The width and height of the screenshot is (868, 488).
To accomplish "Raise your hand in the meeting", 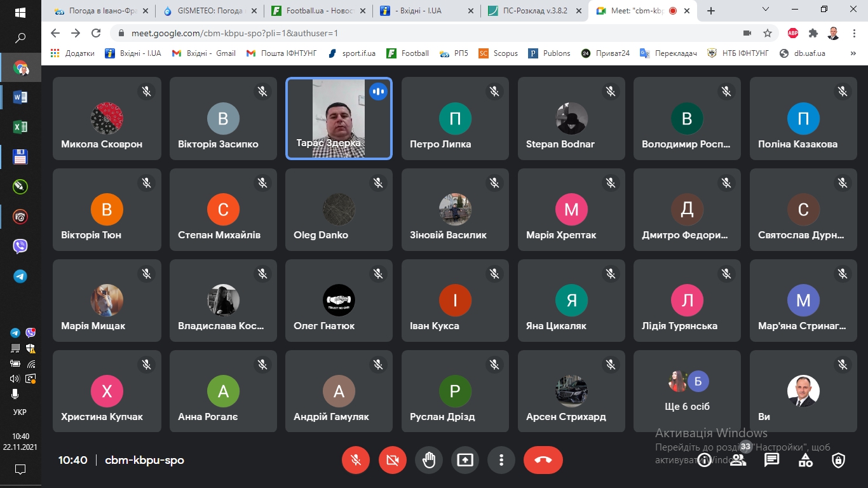I will (x=429, y=459).
